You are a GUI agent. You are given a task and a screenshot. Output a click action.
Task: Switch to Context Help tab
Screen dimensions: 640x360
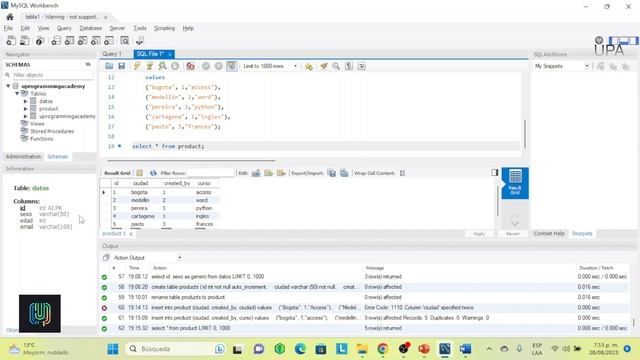point(549,233)
